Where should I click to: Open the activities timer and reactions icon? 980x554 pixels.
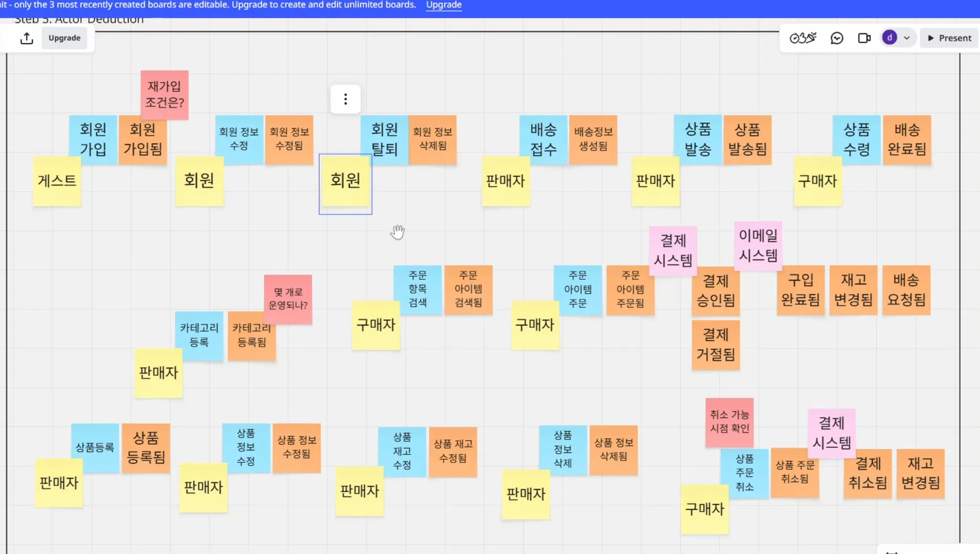(802, 38)
